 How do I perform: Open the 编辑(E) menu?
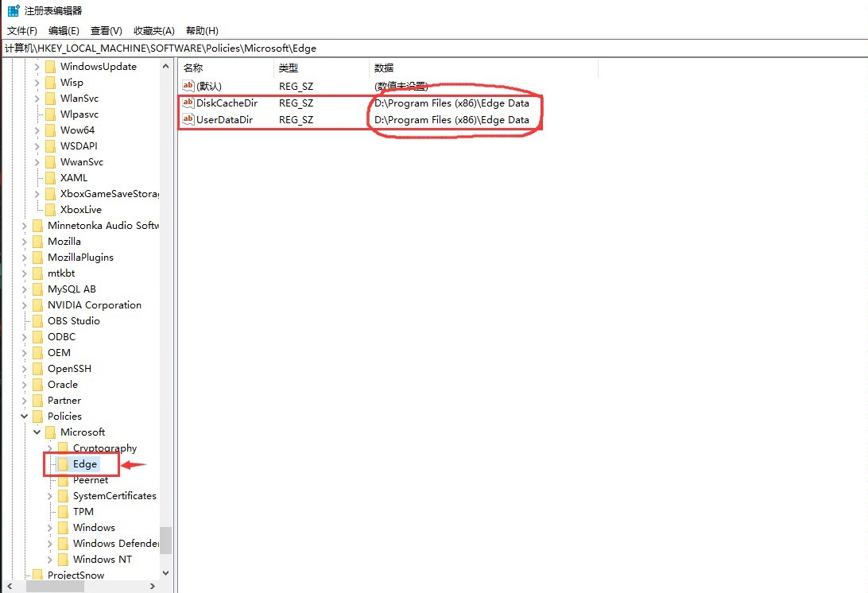pos(64,31)
